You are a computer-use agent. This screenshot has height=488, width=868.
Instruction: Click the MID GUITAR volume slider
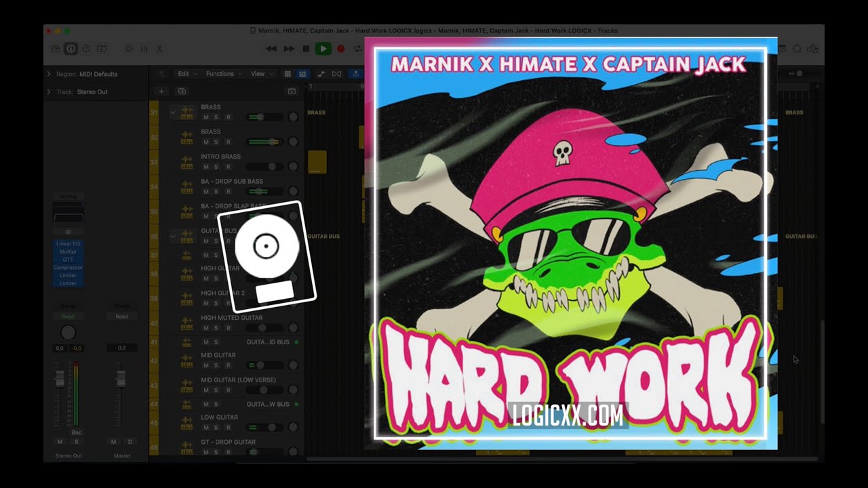coord(264,365)
